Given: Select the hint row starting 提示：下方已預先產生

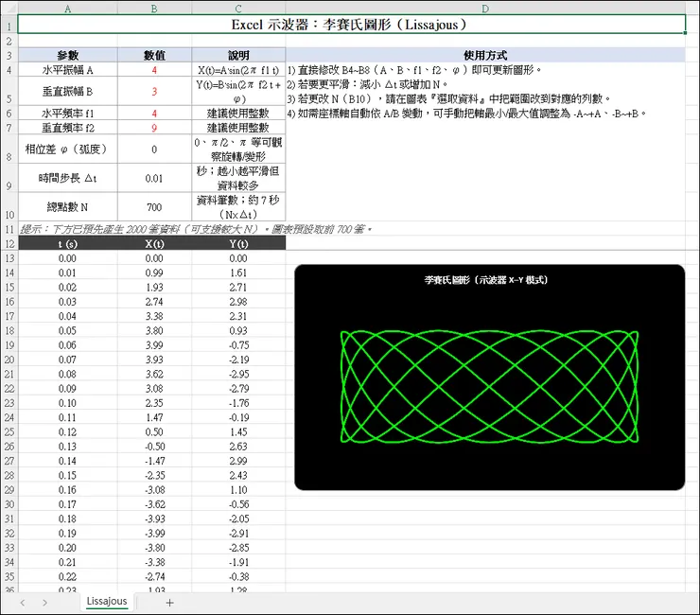Looking at the screenshot, I should [x=196, y=229].
